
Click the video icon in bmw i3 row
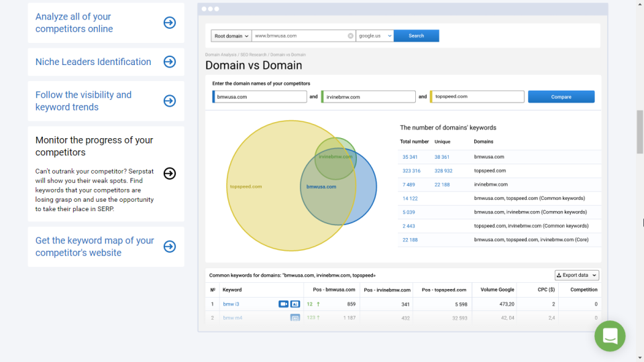[283, 304]
